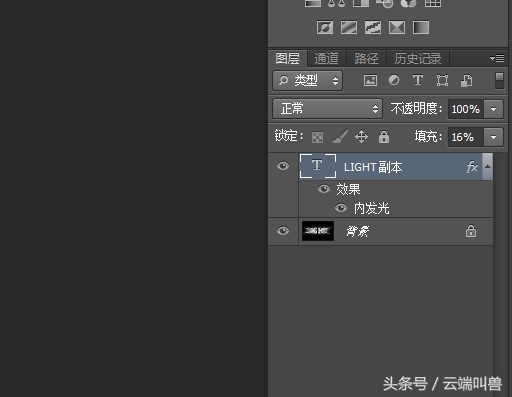Hide the LIGHT 副本 layer

(283, 166)
